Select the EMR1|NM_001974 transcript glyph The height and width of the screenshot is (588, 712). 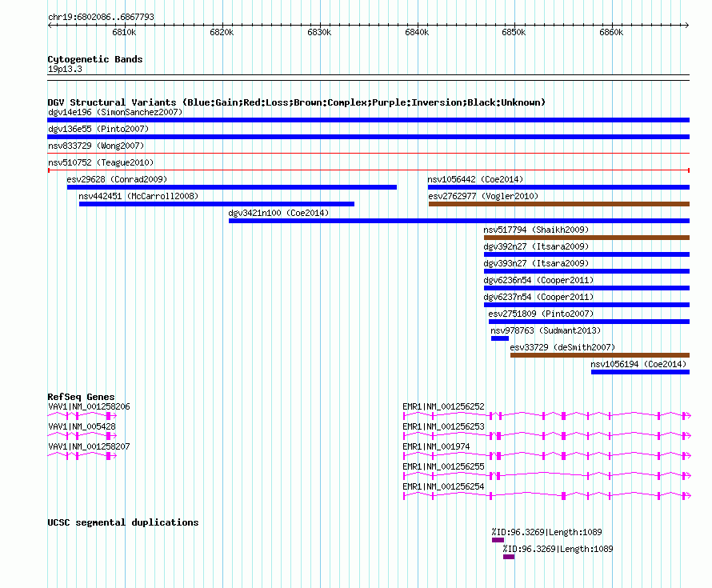tap(547, 455)
